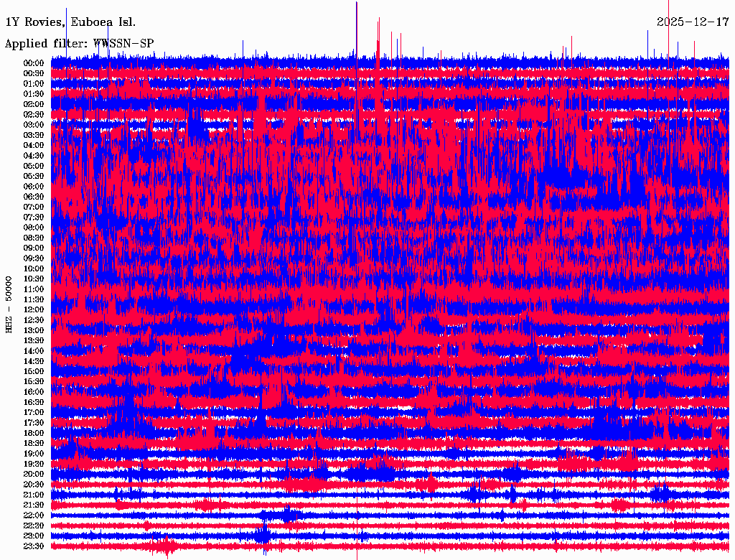Screen dimensions: 735x560
Task: Select the 06:00 time label
Action: (34, 186)
